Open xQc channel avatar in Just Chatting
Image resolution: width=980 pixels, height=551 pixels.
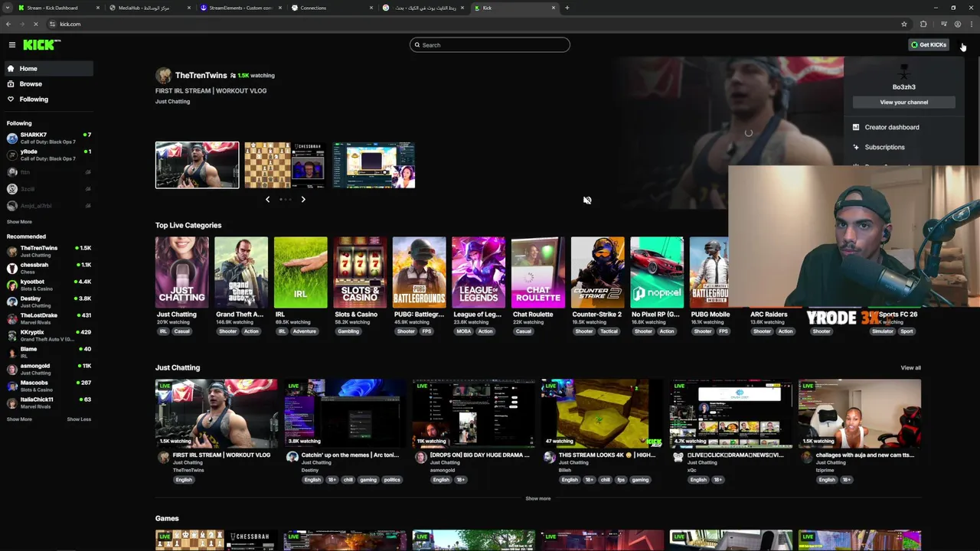click(x=678, y=458)
